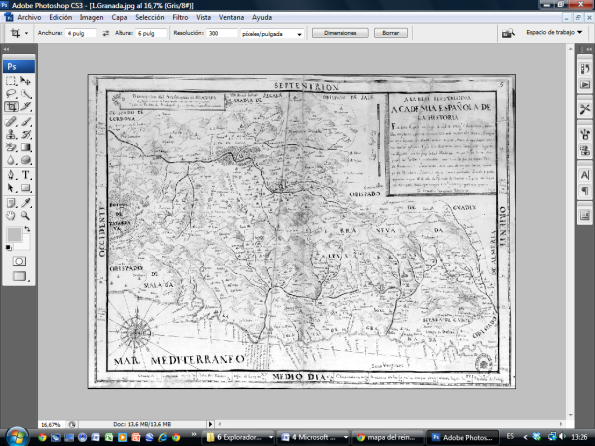
Task: Open the Ayuda menu
Action: point(262,17)
